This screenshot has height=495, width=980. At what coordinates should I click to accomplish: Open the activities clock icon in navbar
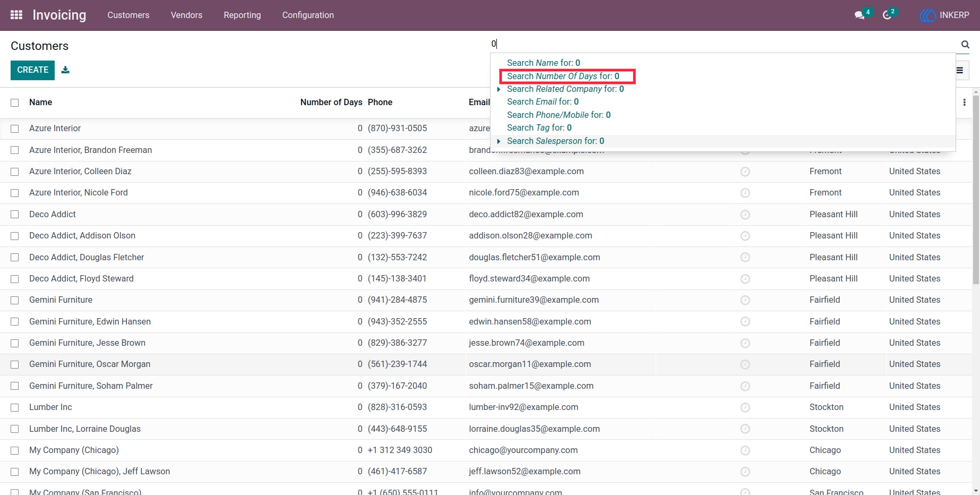point(887,15)
